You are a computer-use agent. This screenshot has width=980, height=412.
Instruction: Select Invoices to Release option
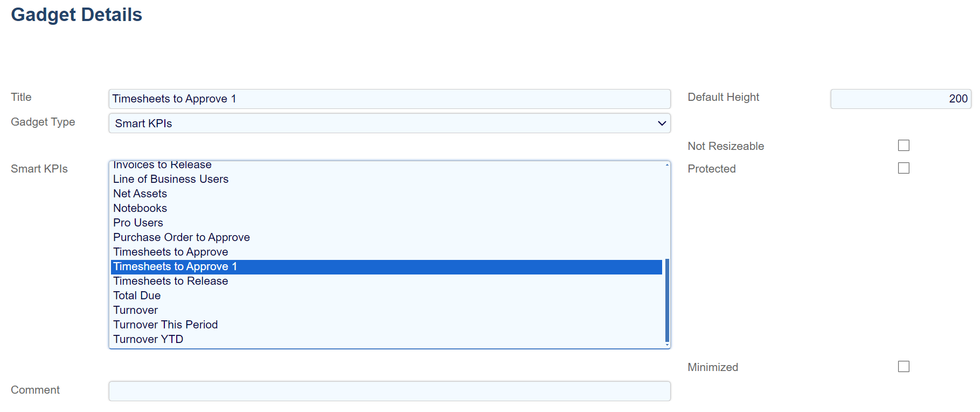162,165
